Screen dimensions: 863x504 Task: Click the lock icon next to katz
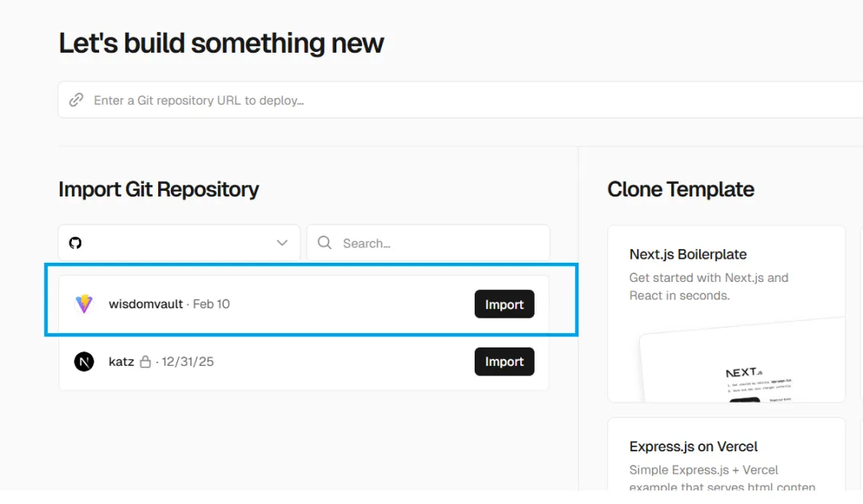tap(145, 362)
